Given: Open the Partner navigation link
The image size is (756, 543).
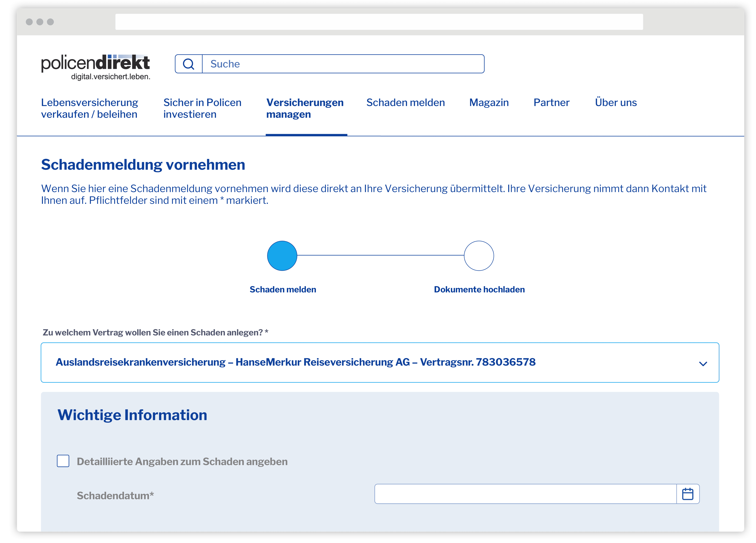Looking at the screenshot, I should point(551,102).
